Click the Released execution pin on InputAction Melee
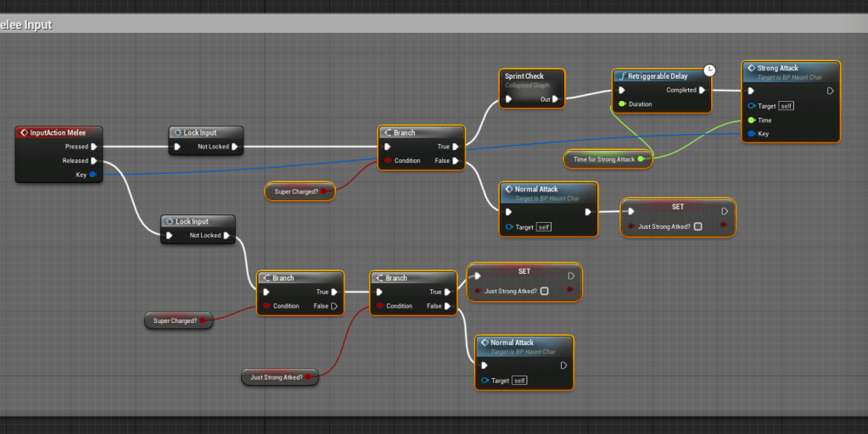 click(x=93, y=160)
